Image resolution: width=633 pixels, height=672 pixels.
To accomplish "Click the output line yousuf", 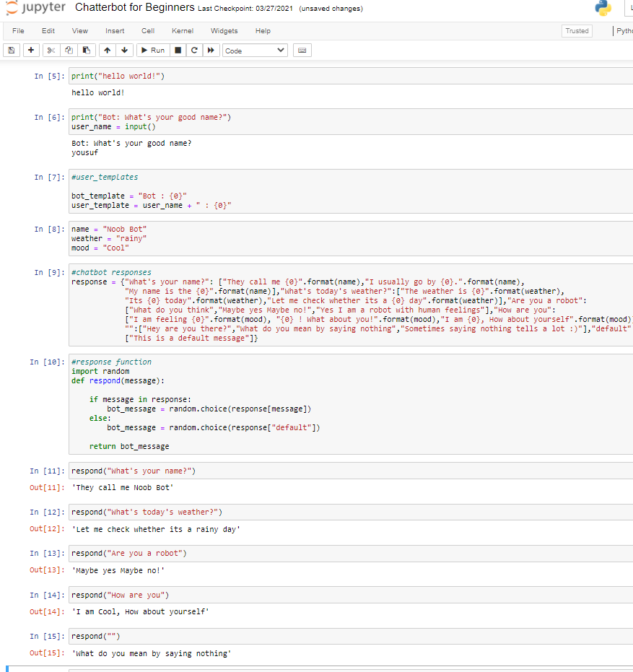I will [84, 152].
